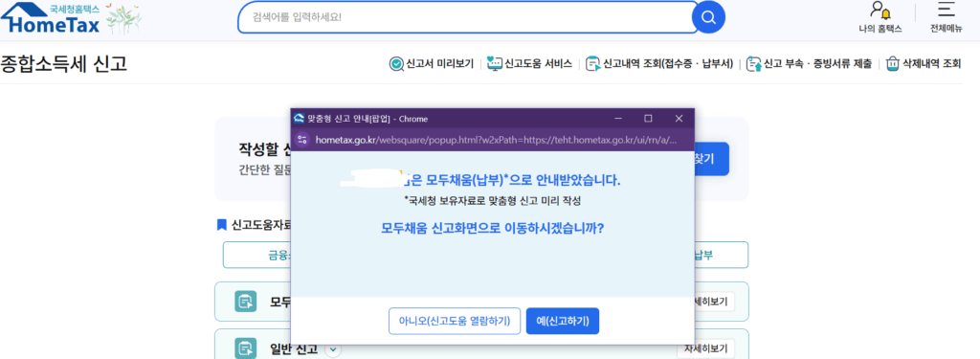Screen dimensions: 980x359
Task: Click the 모두채움 row document icon
Action: pyautogui.click(x=246, y=302)
